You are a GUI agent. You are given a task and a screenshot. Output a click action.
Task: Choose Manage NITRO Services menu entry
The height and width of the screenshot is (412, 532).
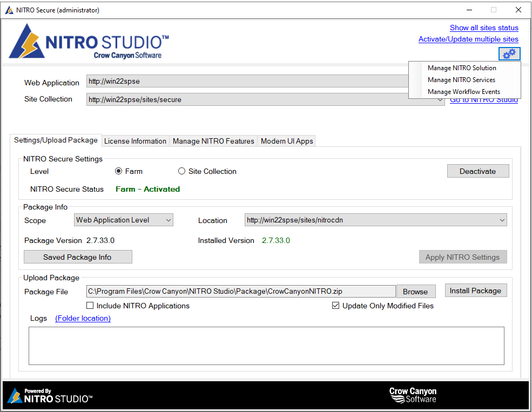(461, 80)
